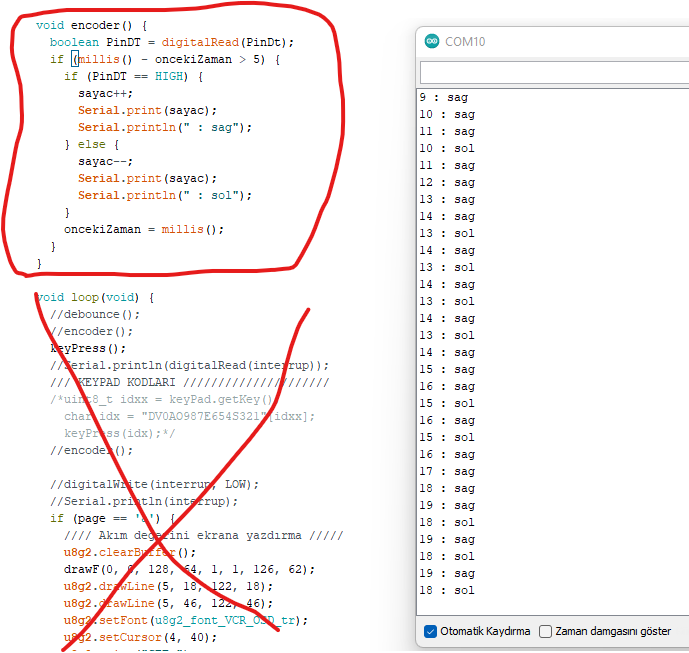This screenshot has height=653, width=689.
Task: Click the Arduino icon in COM10 title bar
Action: pos(432,42)
